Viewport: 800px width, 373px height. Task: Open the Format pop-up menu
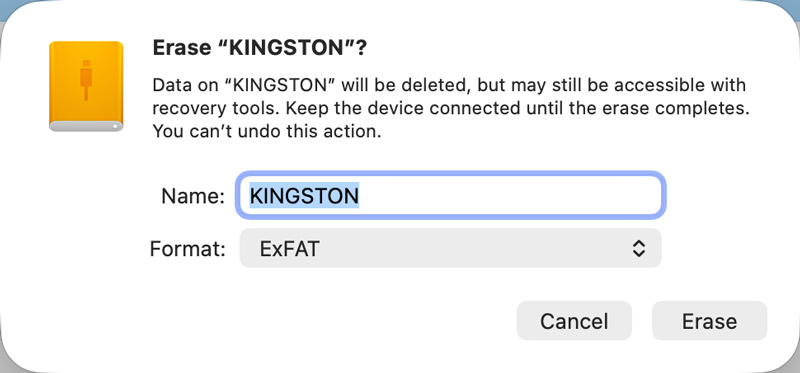pyautogui.click(x=451, y=248)
